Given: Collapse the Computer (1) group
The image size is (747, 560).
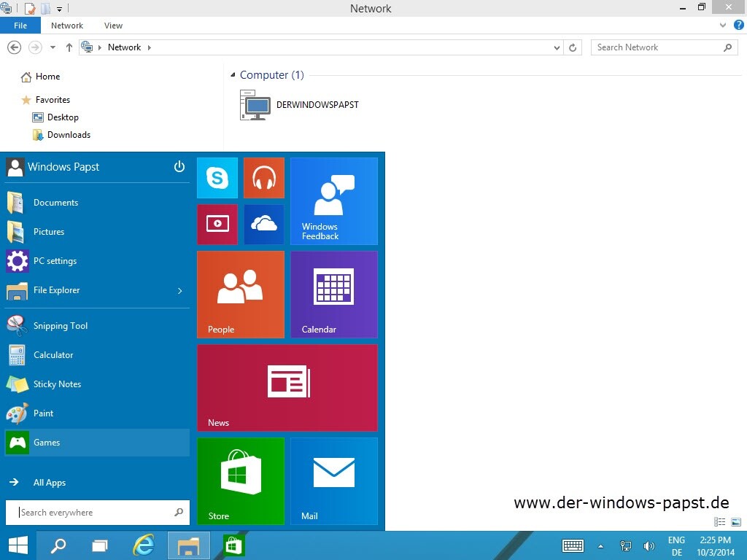Looking at the screenshot, I should (233, 75).
